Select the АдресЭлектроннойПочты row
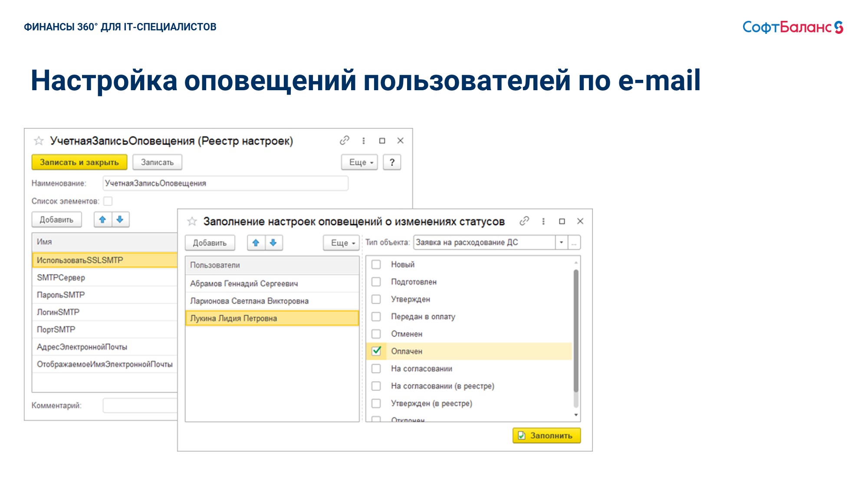The width and height of the screenshot is (868, 488). pos(105,347)
